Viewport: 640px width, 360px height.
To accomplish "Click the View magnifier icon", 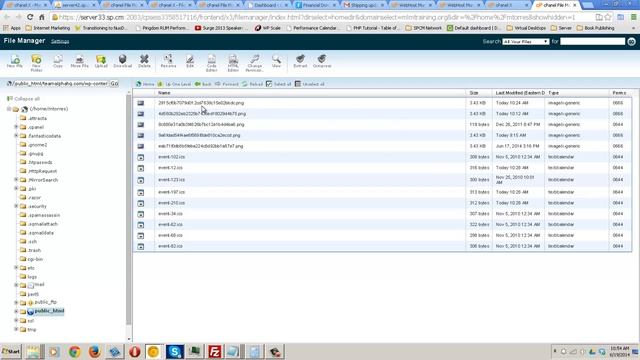I will point(276,61).
